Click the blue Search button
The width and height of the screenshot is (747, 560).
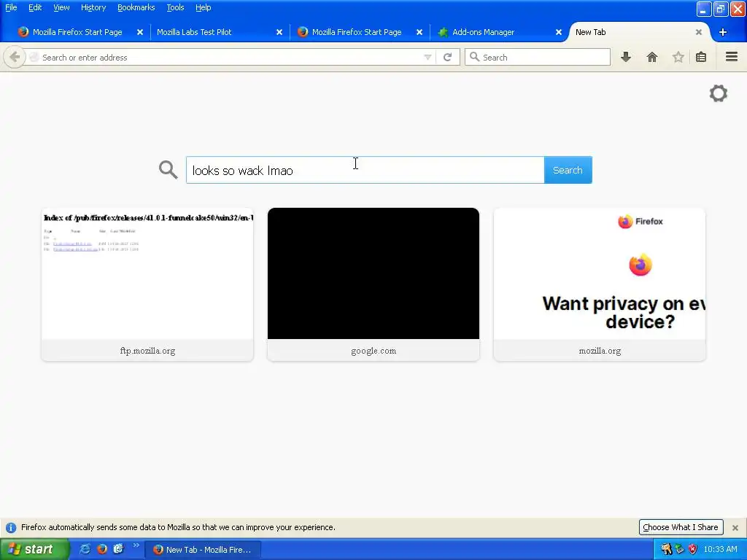click(568, 170)
